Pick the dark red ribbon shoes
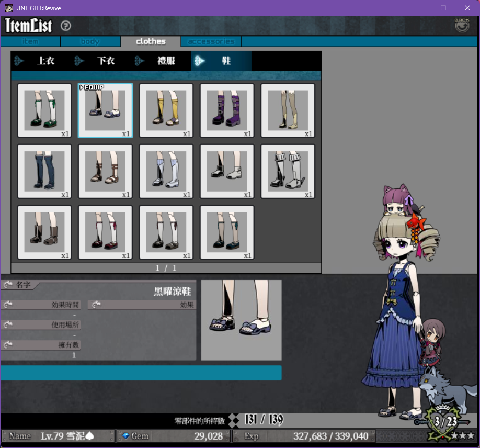480x448 pixels. (x=105, y=232)
